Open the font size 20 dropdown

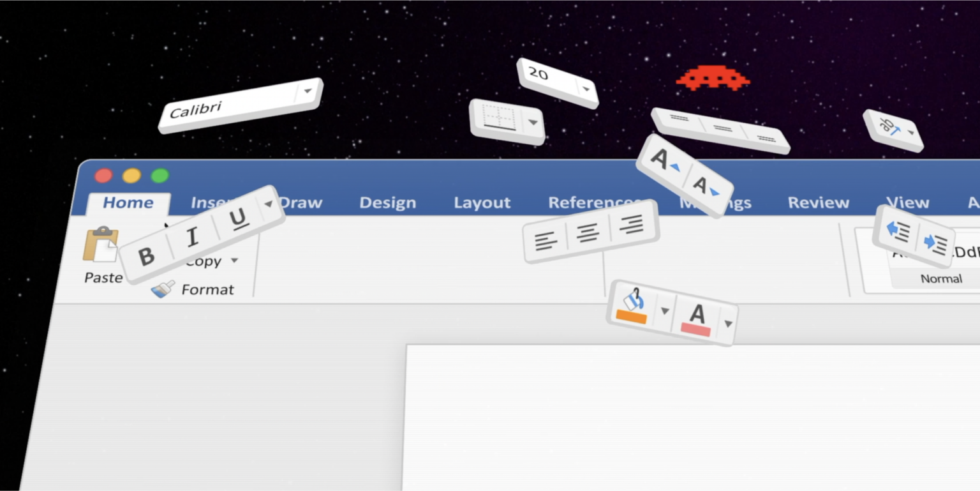(x=585, y=89)
